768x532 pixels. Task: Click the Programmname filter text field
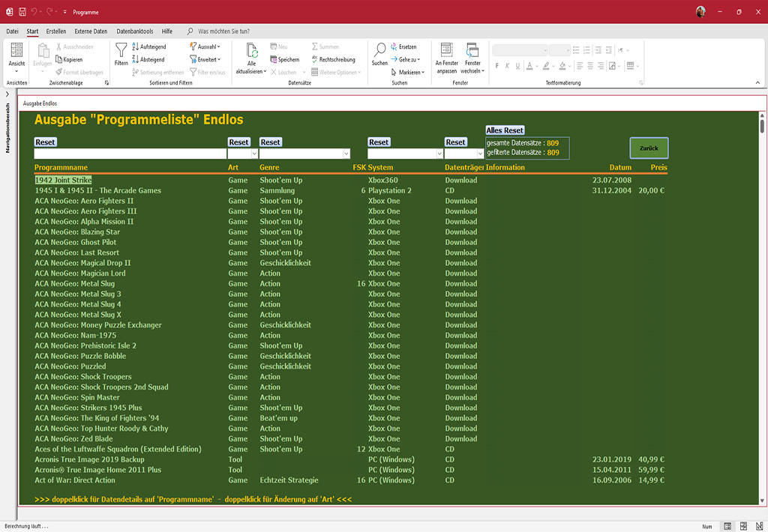pos(130,154)
